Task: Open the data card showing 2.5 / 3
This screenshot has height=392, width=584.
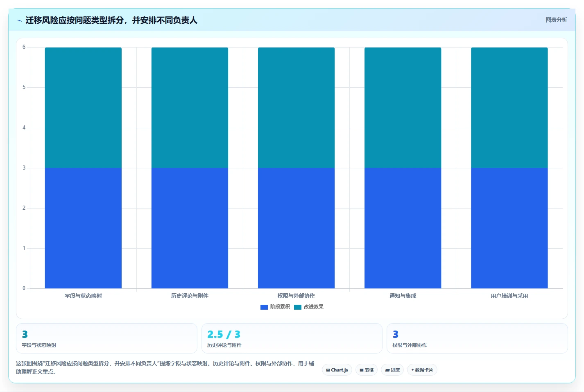Action: [292, 338]
